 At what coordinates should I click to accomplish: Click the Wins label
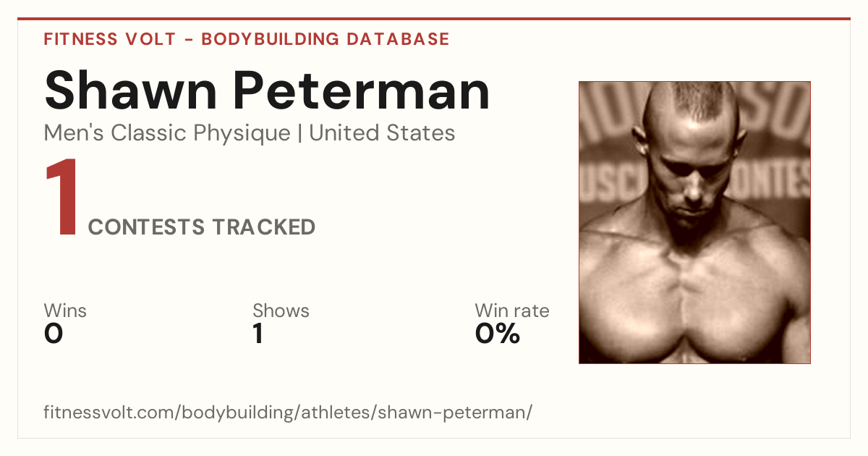point(65,311)
